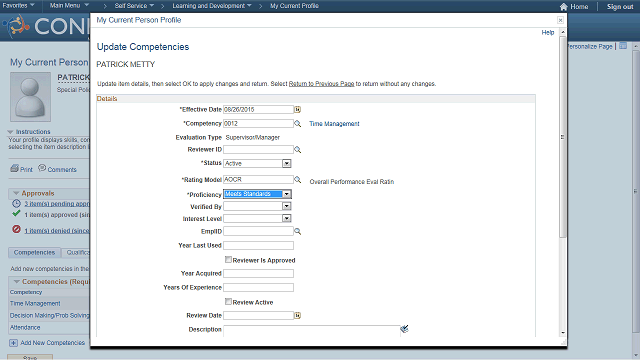The width and height of the screenshot is (640, 360).
Task: Open the Help link in dialog
Action: point(548,33)
